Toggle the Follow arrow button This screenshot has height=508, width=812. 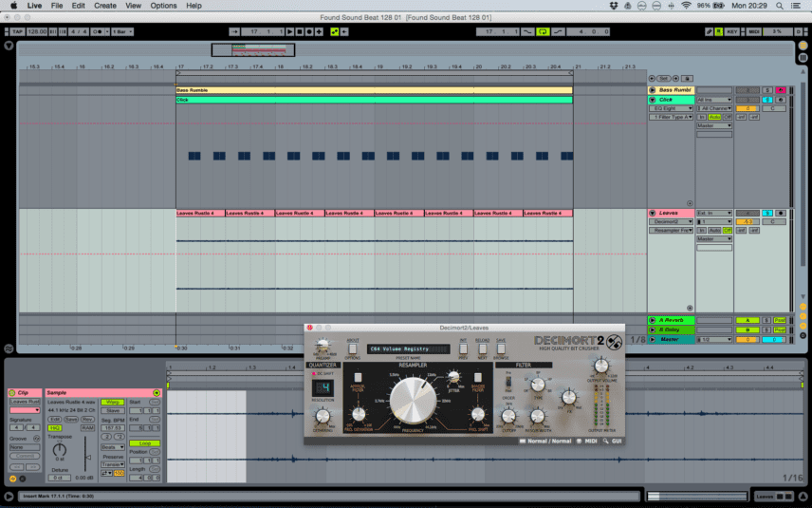click(x=234, y=31)
